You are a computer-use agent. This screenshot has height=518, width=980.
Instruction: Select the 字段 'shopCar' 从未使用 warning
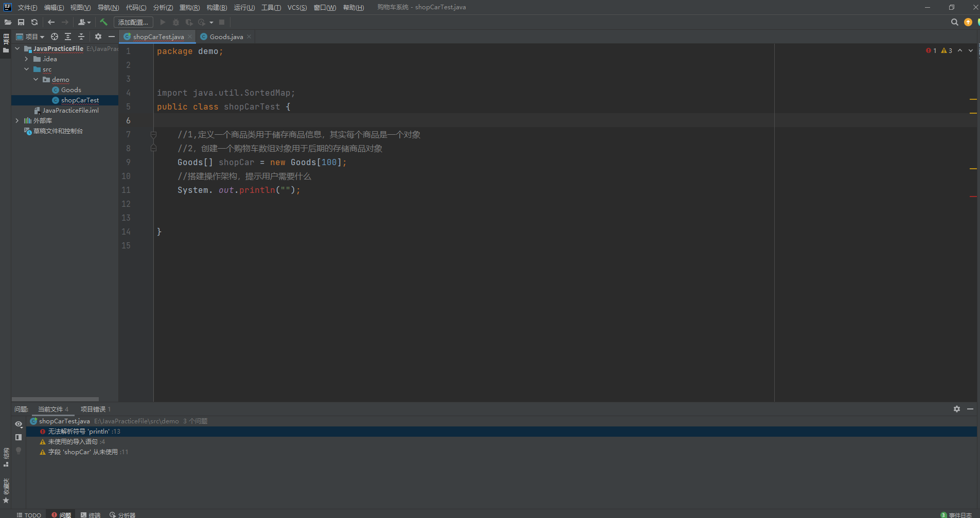502,452
